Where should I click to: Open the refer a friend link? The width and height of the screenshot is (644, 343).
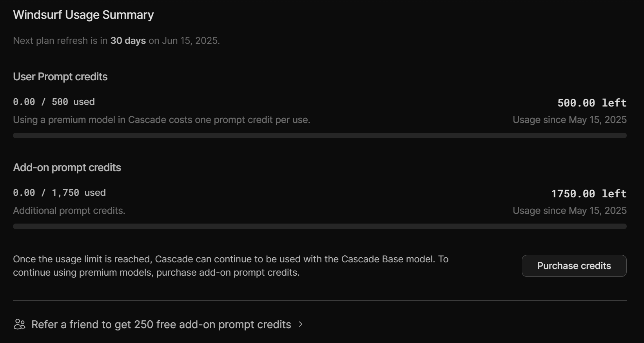pyautogui.click(x=161, y=325)
